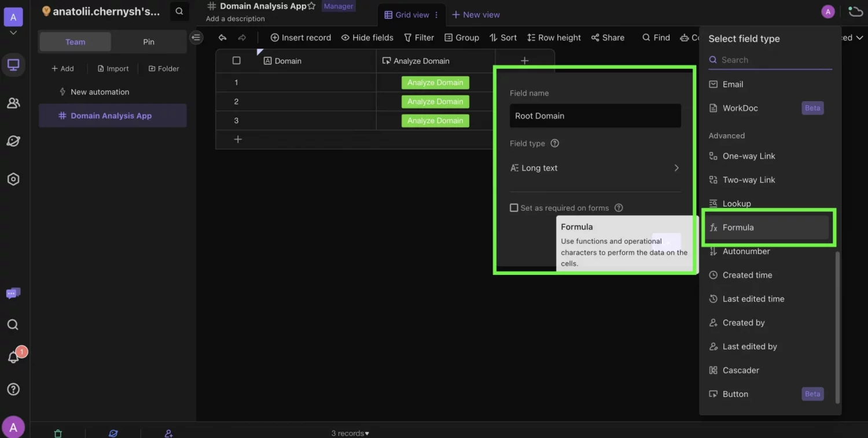Click Analyze Domain button in row 3

(x=435, y=121)
